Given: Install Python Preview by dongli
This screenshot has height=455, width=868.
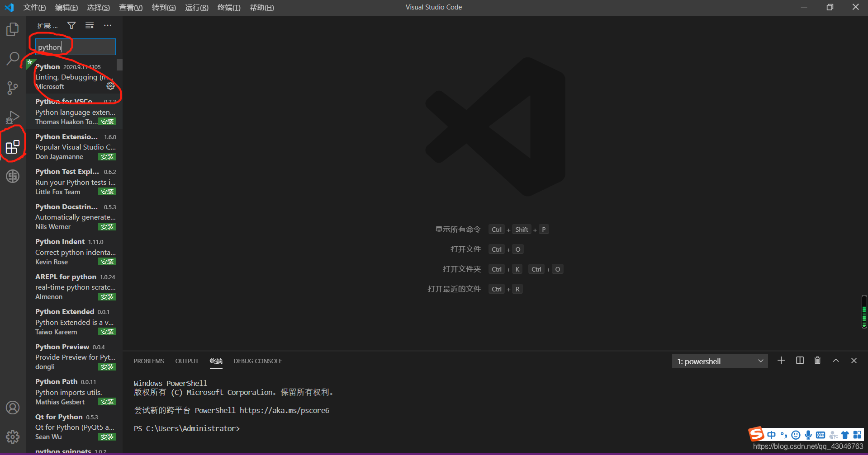Looking at the screenshot, I should (x=108, y=367).
